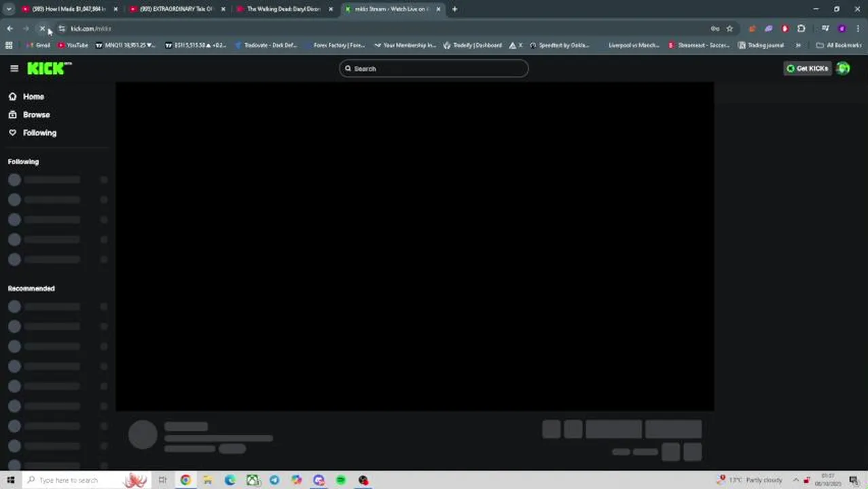The width and height of the screenshot is (868, 489).
Task: Click the KICK logo
Action: point(49,68)
